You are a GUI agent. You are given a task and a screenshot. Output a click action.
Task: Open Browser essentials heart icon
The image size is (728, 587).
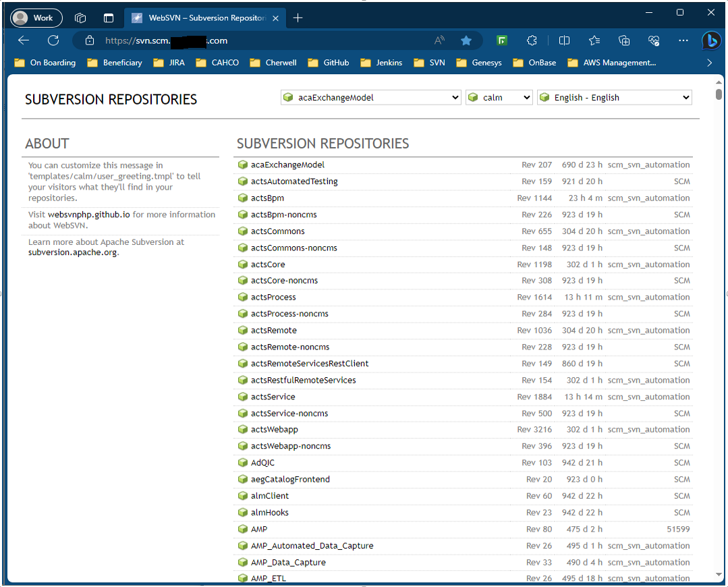[x=654, y=40]
